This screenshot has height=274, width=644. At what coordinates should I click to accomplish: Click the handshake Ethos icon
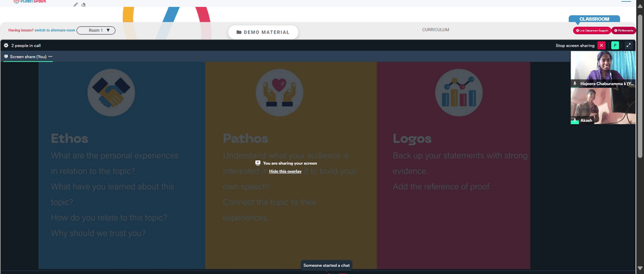click(x=111, y=93)
